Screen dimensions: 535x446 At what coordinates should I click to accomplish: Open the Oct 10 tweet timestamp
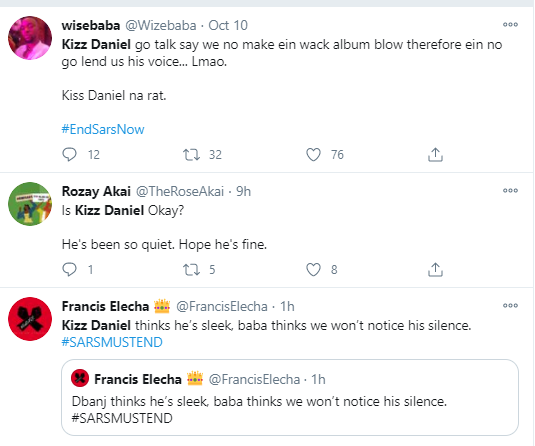tap(228, 25)
